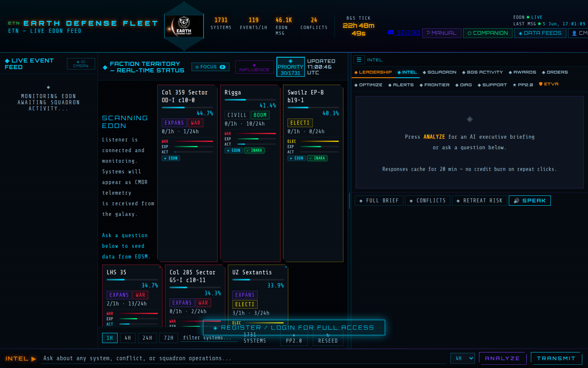This screenshot has height=368, width=588.
Task: Open the Alerts tab
Action: 401,85
